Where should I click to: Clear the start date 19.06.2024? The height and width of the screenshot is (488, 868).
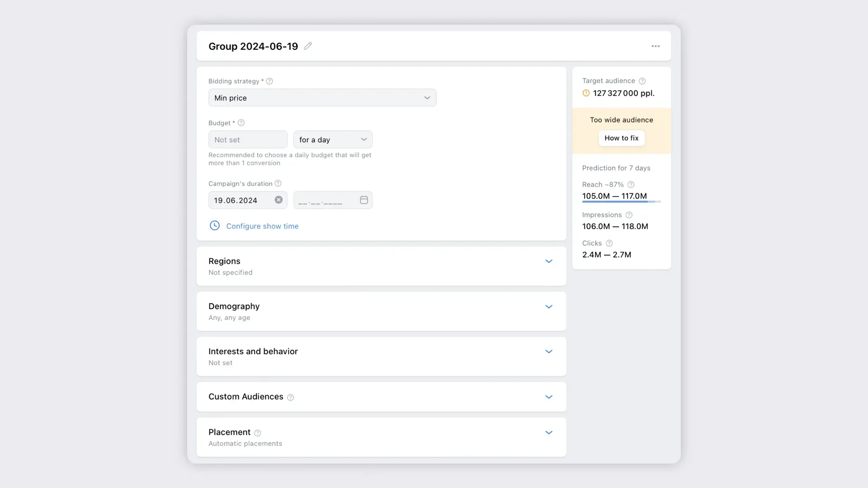[278, 200]
